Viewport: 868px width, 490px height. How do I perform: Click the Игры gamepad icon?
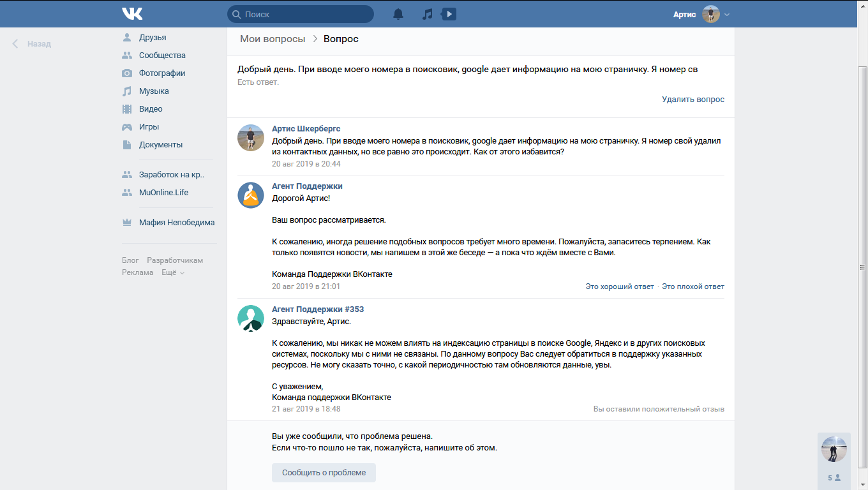[x=127, y=127]
